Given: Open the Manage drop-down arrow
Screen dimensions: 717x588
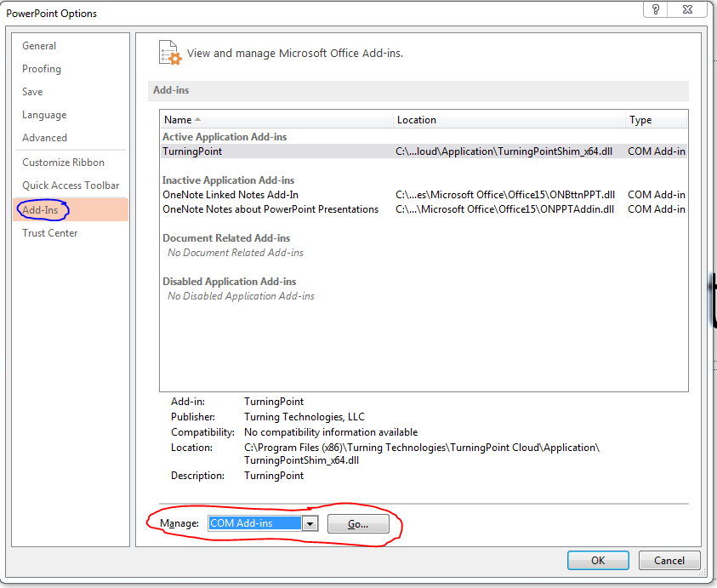Looking at the screenshot, I should 310,523.
